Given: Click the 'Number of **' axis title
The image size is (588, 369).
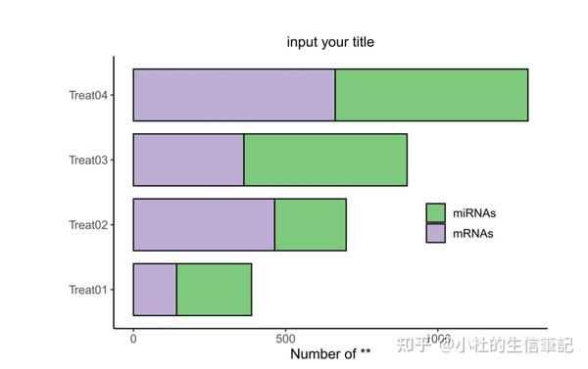Looking at the screenshot, I should (x=330, y=353).
